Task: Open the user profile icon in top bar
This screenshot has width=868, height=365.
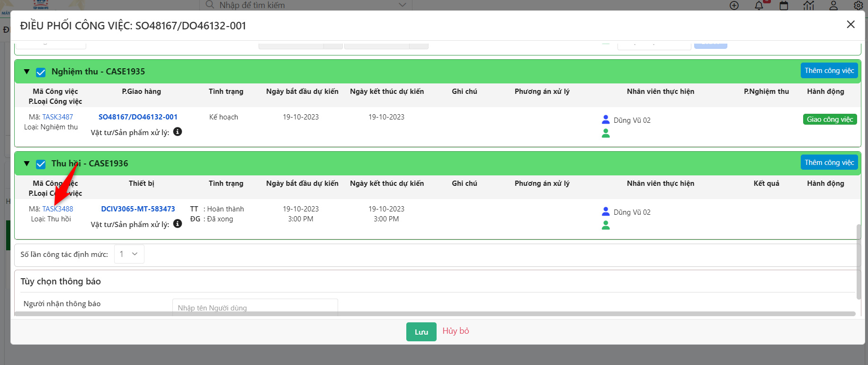Action: click(x=833, y=6)
